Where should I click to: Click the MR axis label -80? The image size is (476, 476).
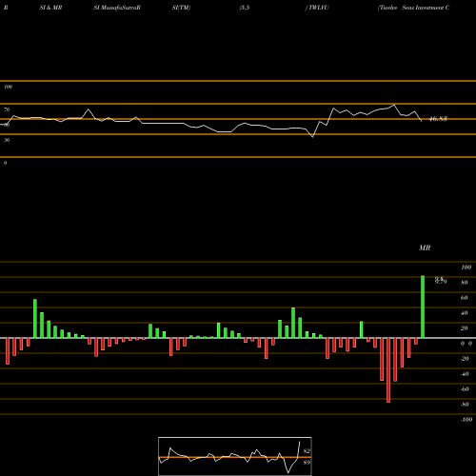(x=465, y=405)
